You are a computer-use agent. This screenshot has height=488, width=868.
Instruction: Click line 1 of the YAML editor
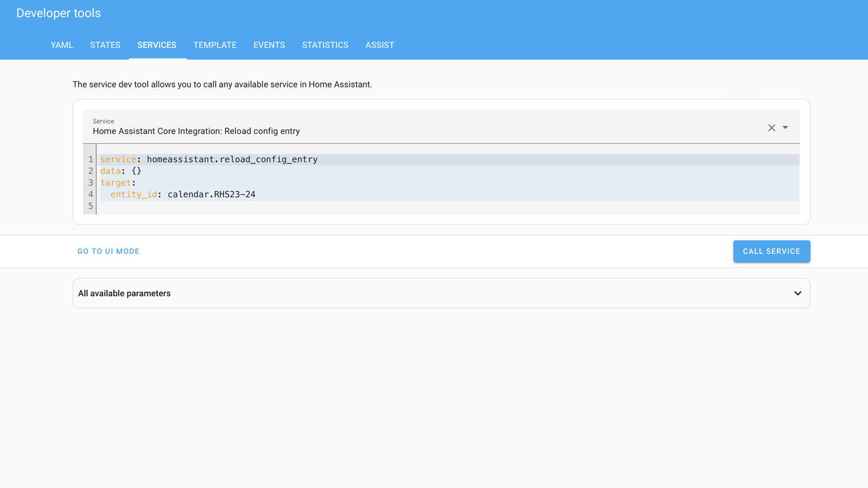[208, 159]
